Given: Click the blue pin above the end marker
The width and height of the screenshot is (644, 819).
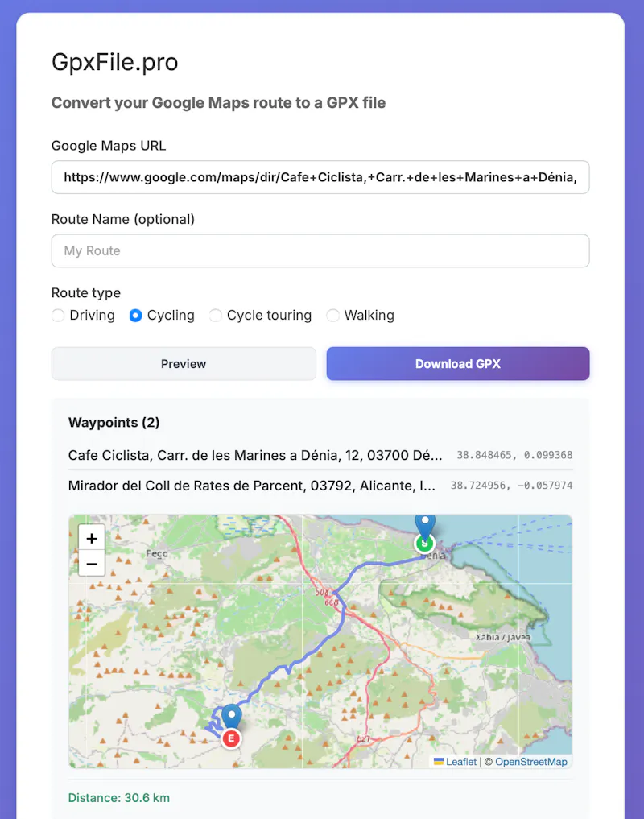Looking at the screenshot, I should (x=231, y=716).
